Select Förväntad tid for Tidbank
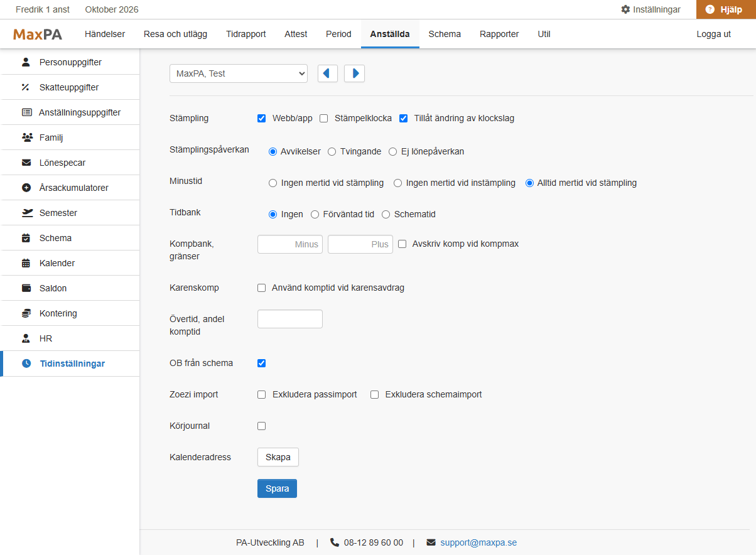The width and height of the screenshot is (756, 555). coord(315,214)
